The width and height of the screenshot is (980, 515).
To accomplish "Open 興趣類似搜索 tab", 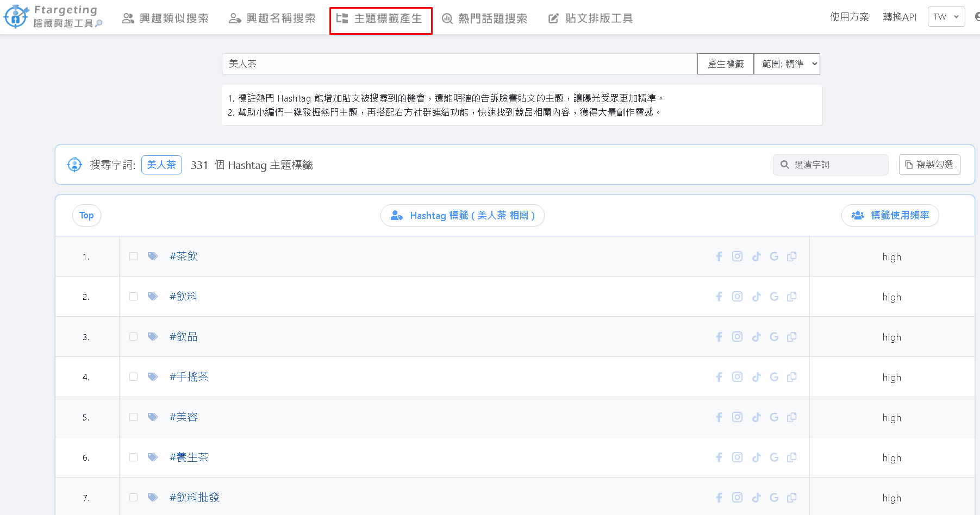I will click(165, 18).
